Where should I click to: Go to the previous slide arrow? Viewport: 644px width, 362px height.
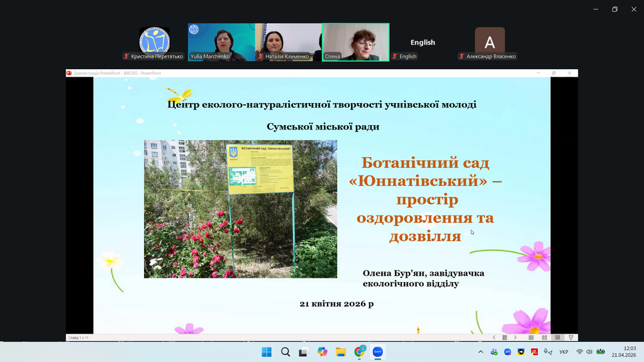tap(494, 337)
